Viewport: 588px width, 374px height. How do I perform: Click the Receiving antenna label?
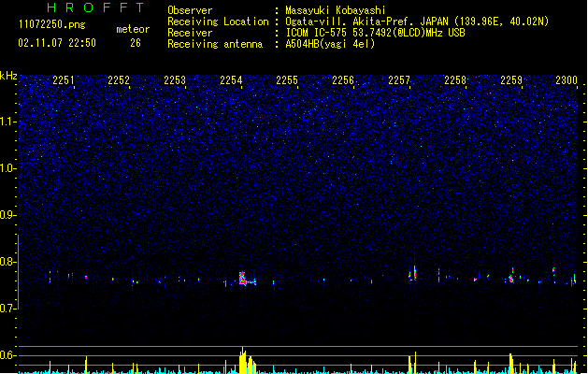coord(215,44)
